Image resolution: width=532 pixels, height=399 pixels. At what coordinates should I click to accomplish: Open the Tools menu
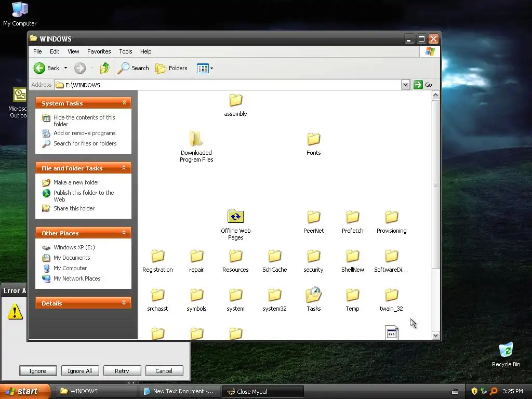click(x=126, y=51)
